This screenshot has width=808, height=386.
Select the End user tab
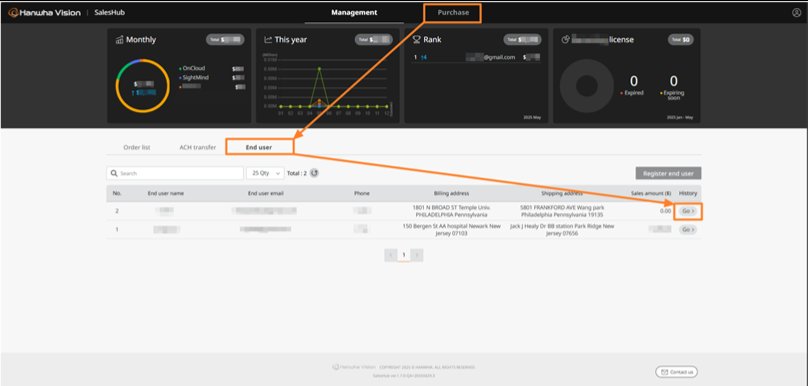pyautogui.click(x=259, y=147)
